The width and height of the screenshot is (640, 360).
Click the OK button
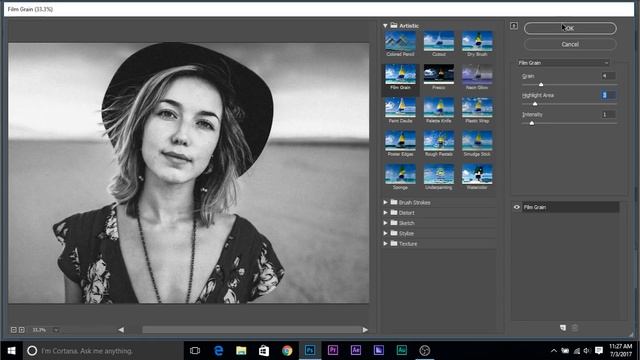click(570, 28)
